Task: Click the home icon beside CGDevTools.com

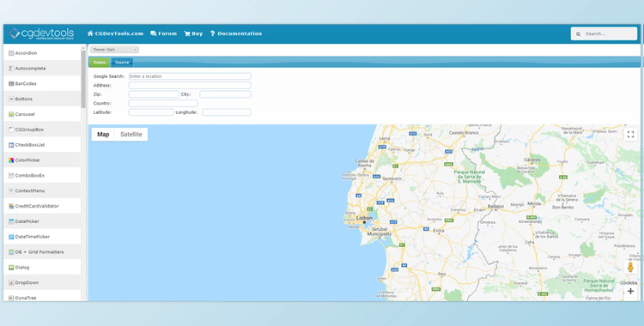Action: (90, 33)
